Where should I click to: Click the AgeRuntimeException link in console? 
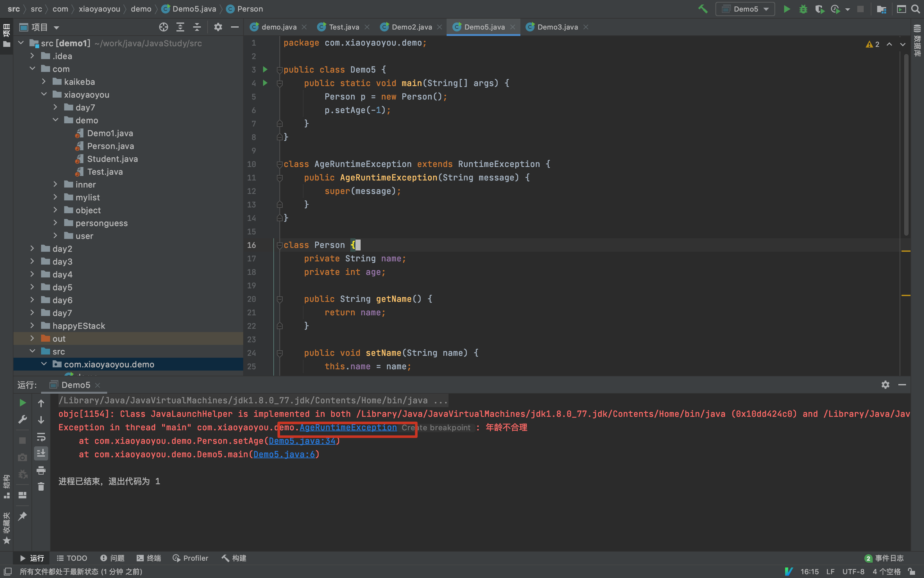(x=348, y=427)
